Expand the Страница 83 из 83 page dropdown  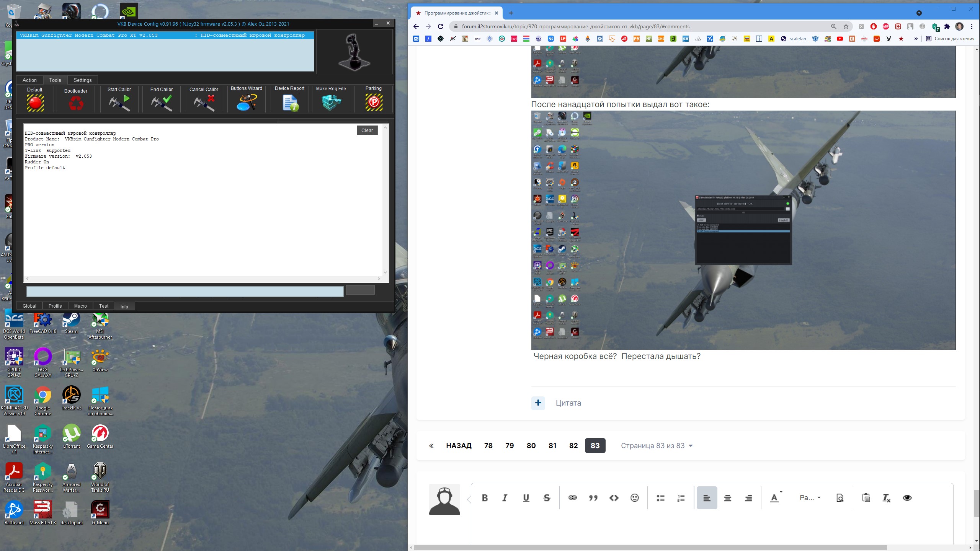[x=657, y=446]
